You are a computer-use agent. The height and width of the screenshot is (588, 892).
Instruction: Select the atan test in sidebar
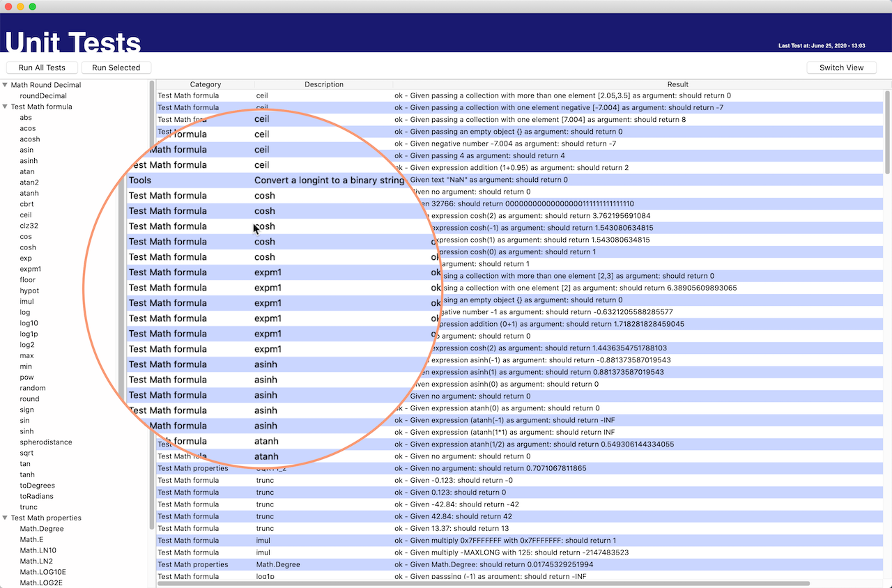tap(27, 171)
